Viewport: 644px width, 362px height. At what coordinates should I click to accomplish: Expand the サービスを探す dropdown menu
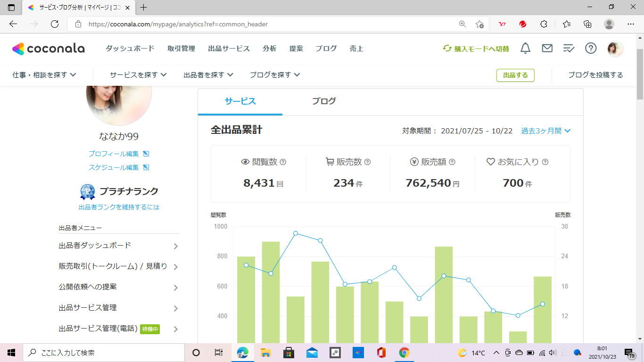click(x=138, y=75)
